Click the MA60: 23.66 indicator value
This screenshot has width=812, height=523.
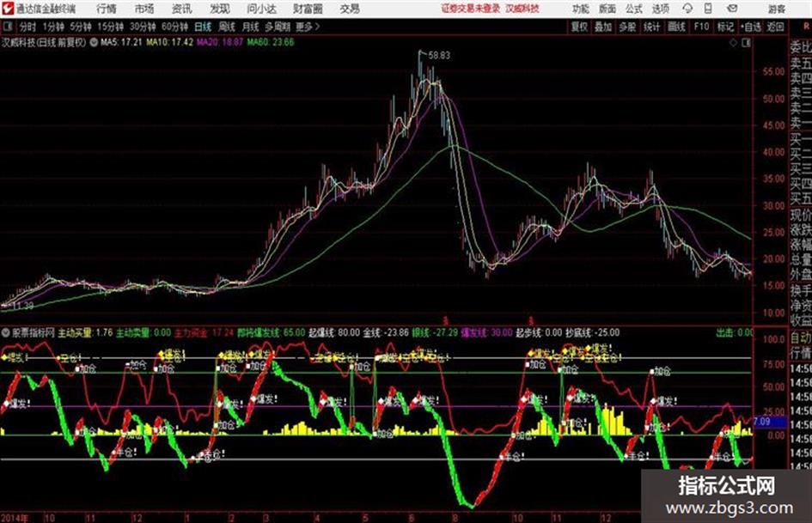click(271, 42)
